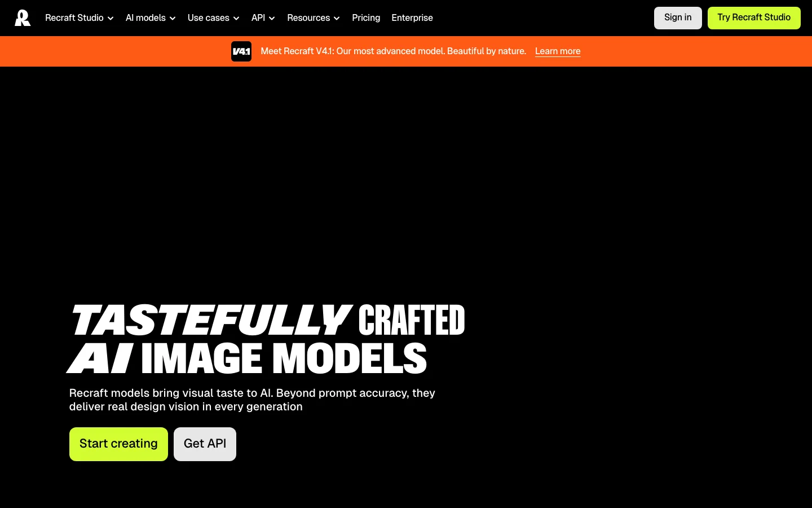The width and height of the screenshot is (812, 508).
Task: Click the Get API button
Action: click(205, 444)
